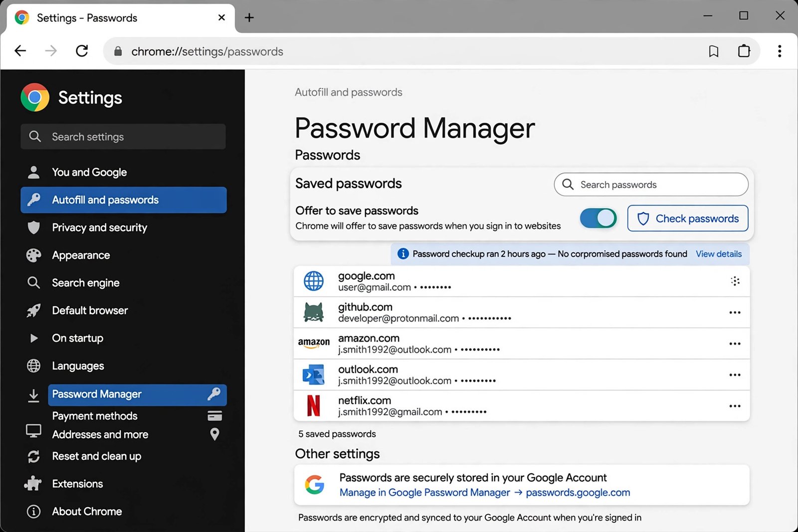Open the Chrome three-dot menu

[x=780, y=51]
